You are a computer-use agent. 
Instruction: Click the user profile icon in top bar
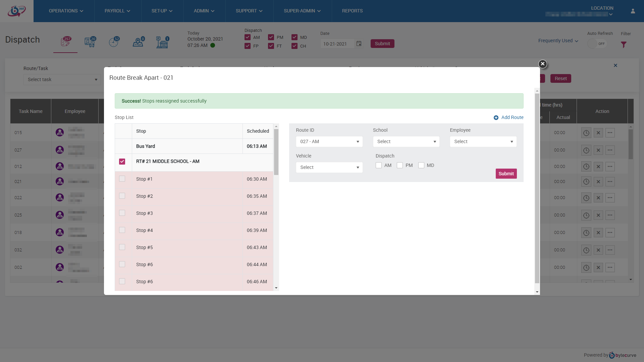(633, 11)
